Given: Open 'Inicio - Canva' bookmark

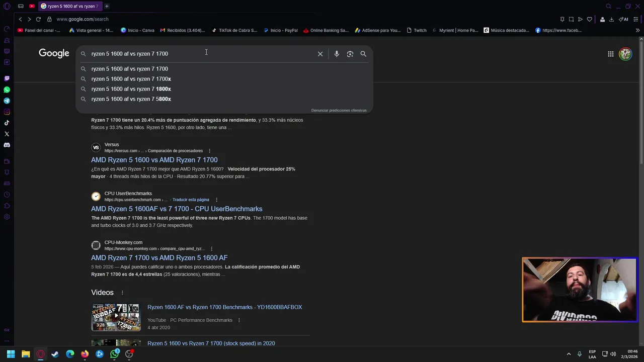Looking at the screenshot, I should point(137,30).
